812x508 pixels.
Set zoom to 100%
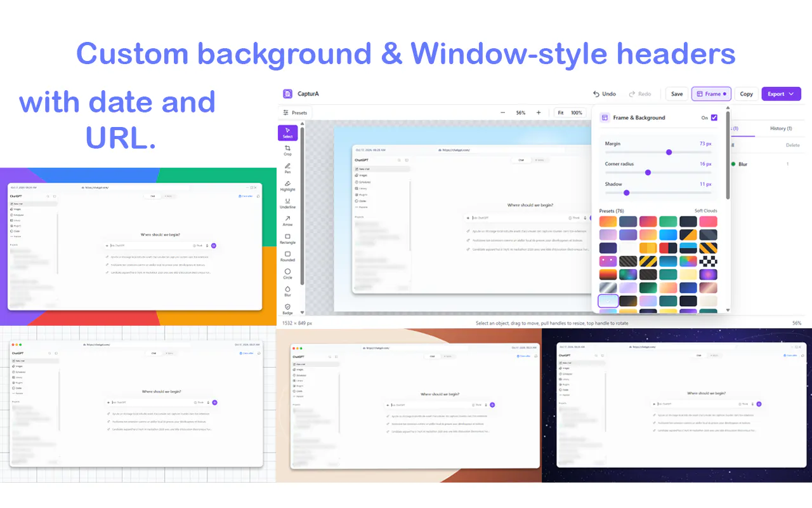(576, 112)
